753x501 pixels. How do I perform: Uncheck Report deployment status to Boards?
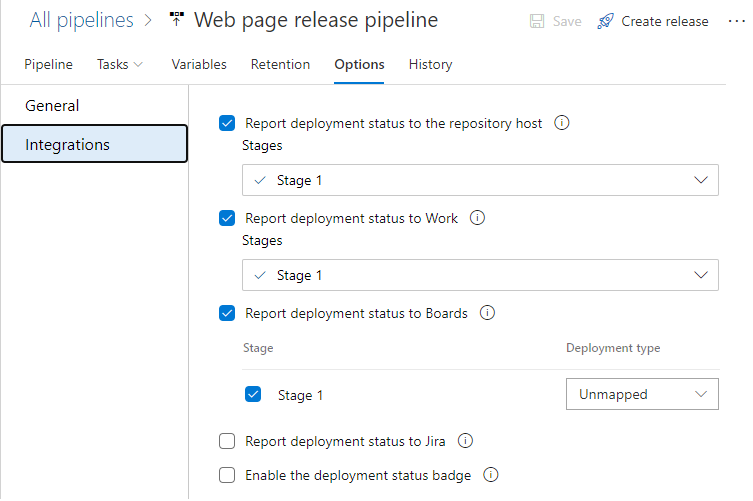227,313
